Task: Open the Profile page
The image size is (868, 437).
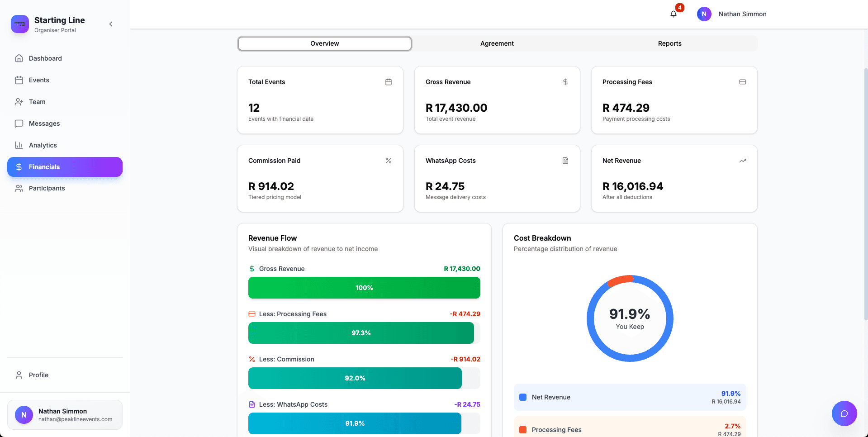Action: click(39, 375)
